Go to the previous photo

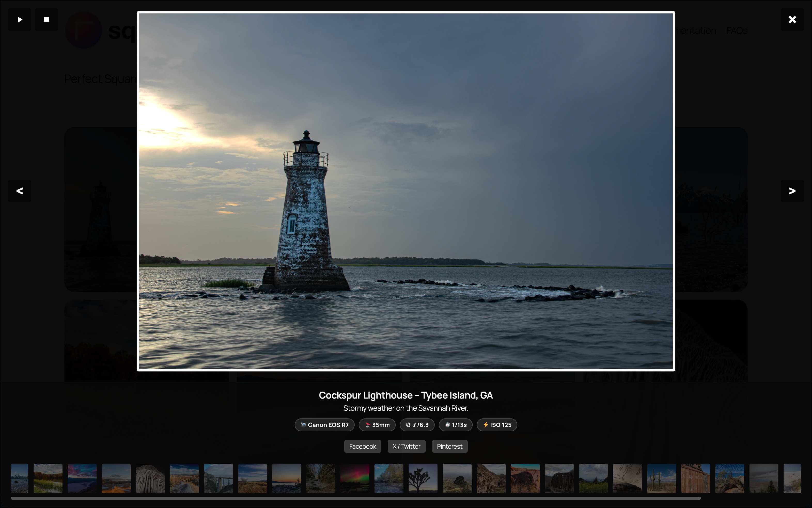(19, 191)
